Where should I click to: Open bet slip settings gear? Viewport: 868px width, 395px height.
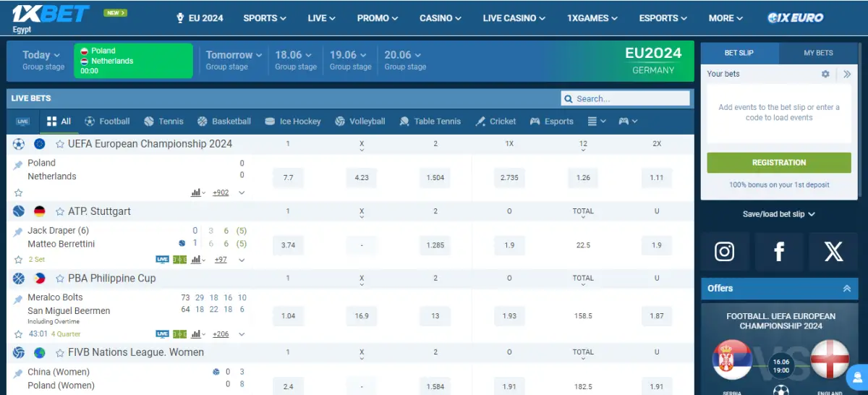pos(825,74)
